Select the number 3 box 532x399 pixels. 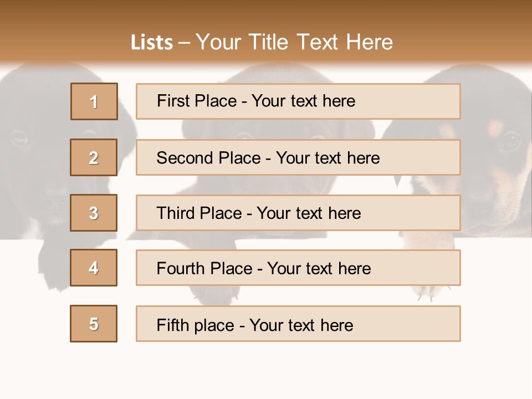[94, 213]
